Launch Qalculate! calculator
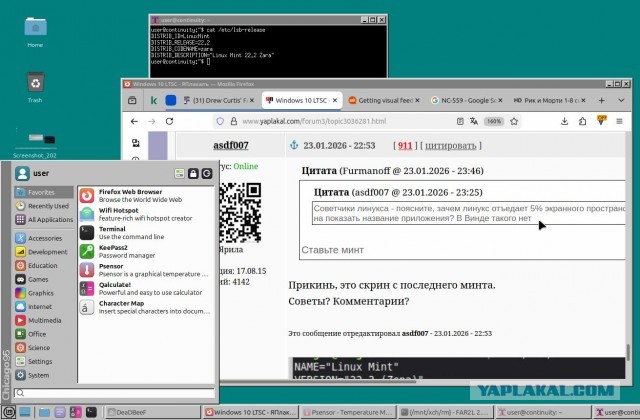This screenshot has height=420, width=640. [146, 289]
